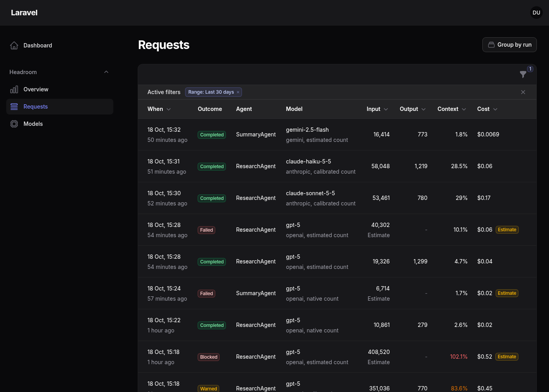Sort by the Context column

point(452,109)
